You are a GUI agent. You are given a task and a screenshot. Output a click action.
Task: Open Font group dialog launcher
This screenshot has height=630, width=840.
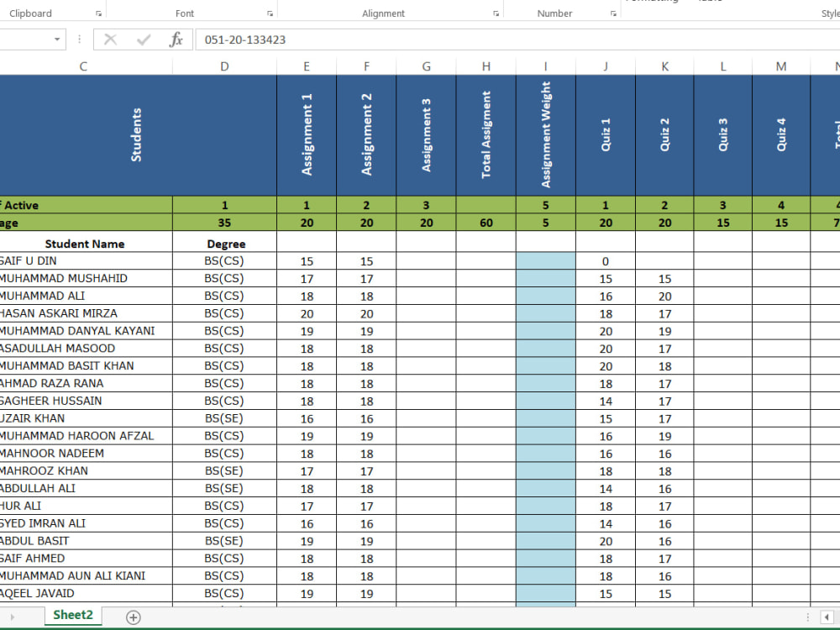pyautogui.click(x=270, y=13)
